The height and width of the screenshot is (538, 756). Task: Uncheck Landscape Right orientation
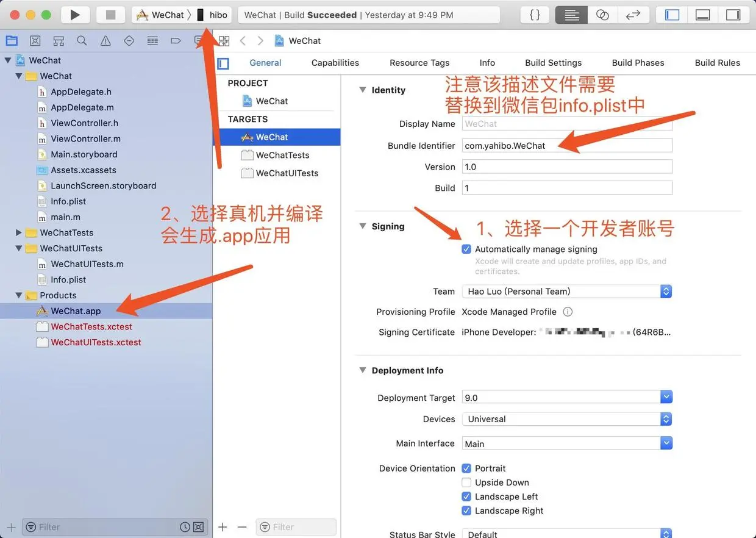pos(466,511)
